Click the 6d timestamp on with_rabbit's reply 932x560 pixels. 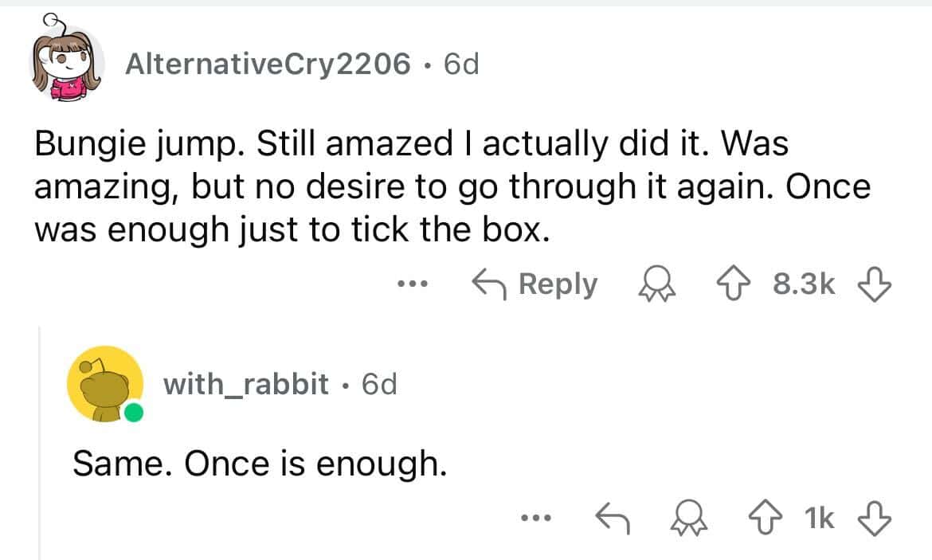coord(378,384)
